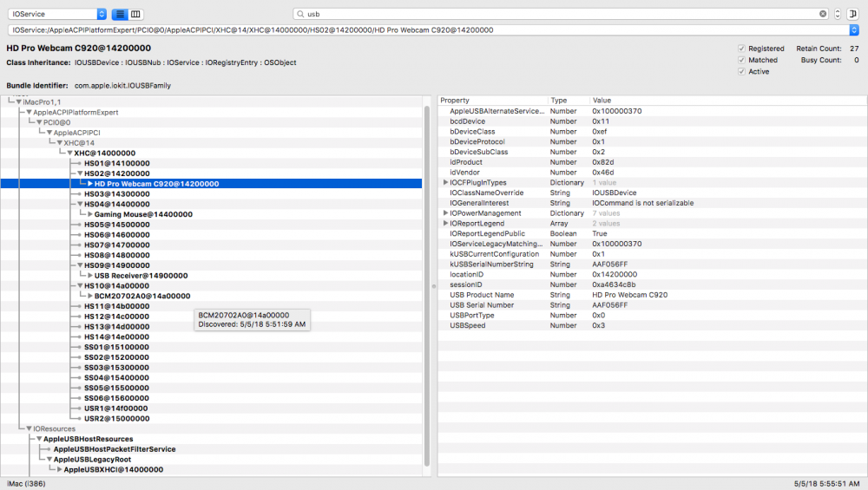Image resolution: width=868 pixels, height=490 pixels.
Task: Expand the Gaming Mouse@14400000 node
Action: [89, 214]
